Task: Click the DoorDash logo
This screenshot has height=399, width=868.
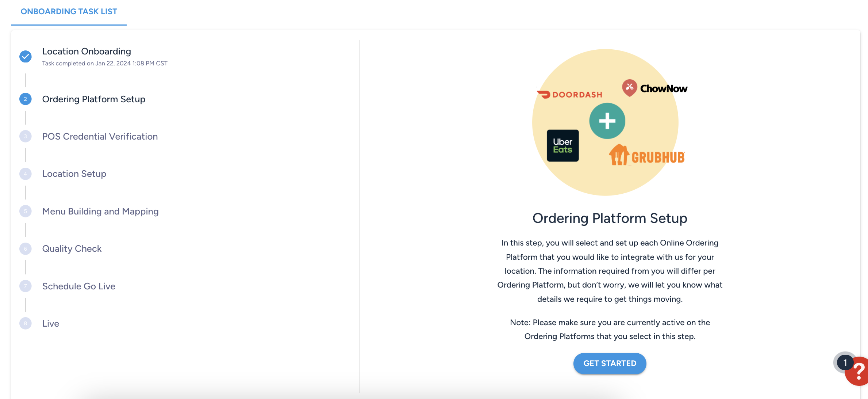Action: (570, 94)
